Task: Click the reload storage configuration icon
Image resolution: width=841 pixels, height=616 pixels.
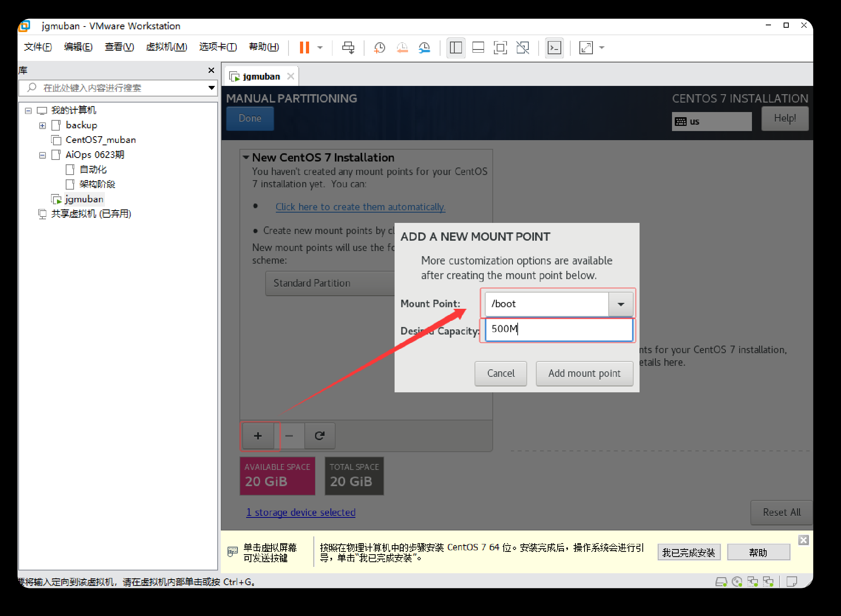Action: click(319, 436)
